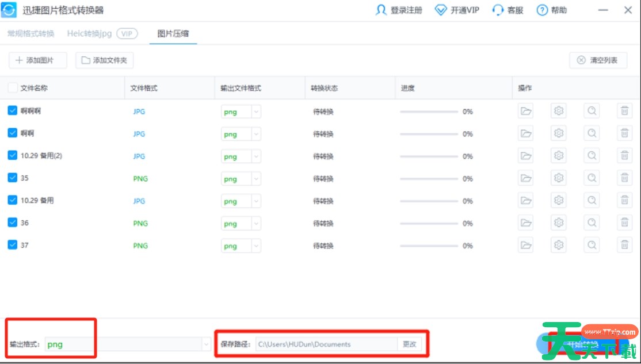Open format dropdown for 10.29 备用(2)
Screen dimensions: 641x364
255,156
